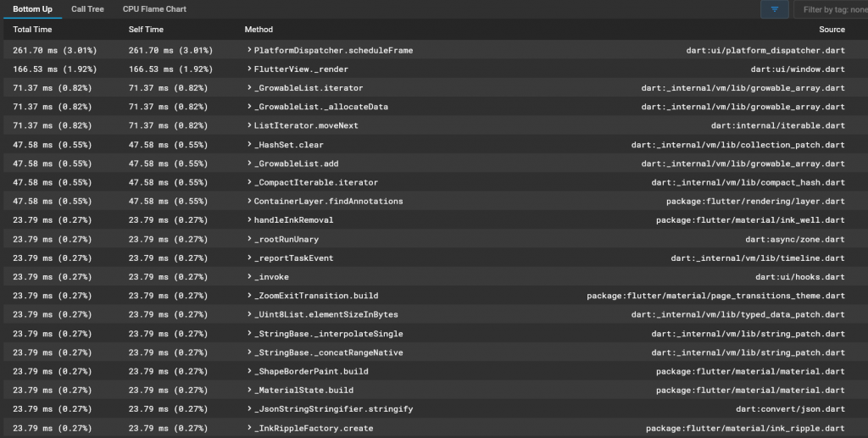Click the filter icon button
The height and width of the screenshot is (438, 868).
[x=774, y=9]
